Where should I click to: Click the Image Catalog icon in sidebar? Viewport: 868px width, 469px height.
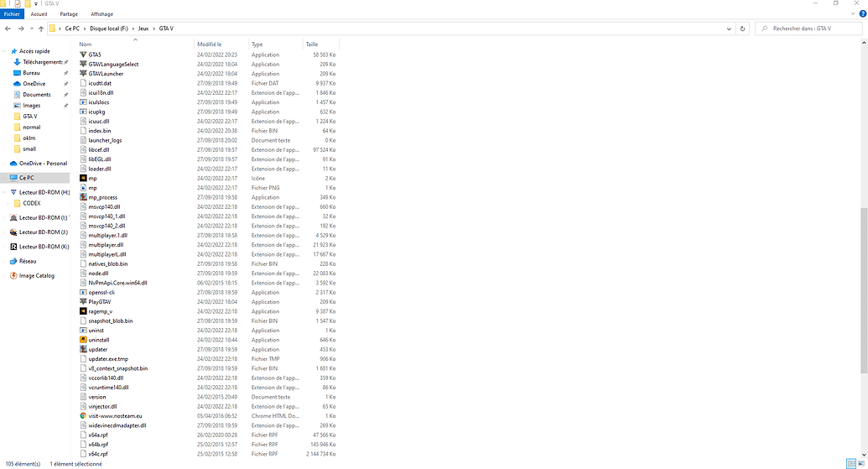coord(13,276)
